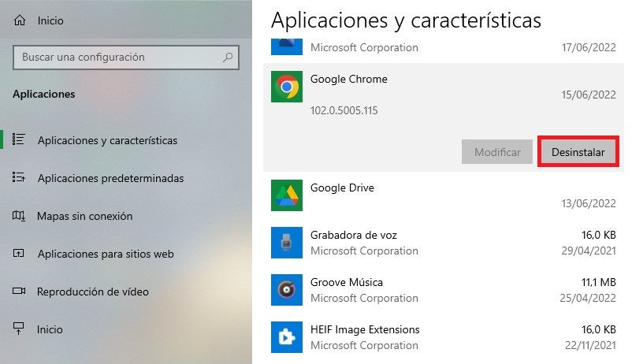Select the Grabadora de voz icon
Viewport: 643px width, 364px height.
coord(286,243)
